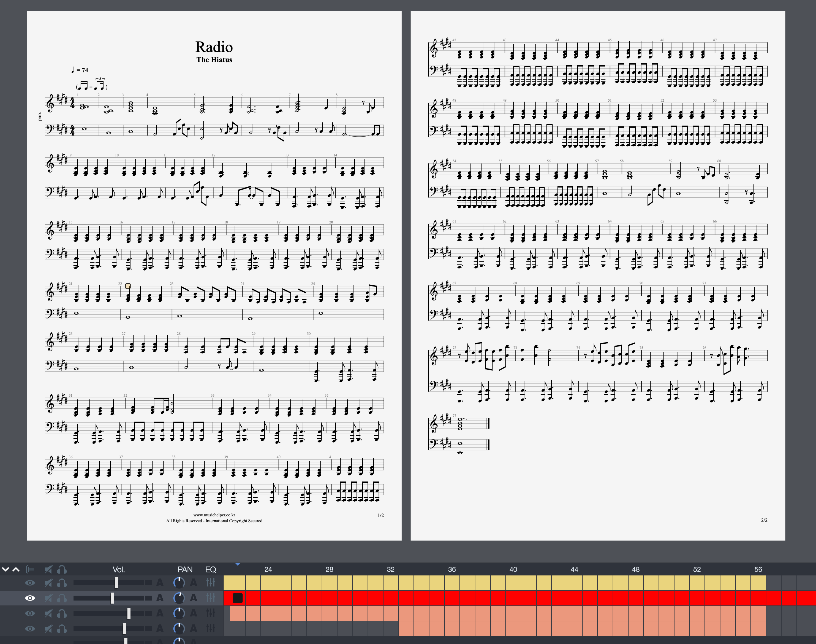Show the yellow first track's notation
This screenshot has height=644, width=816.
click(x=30, y=583)
